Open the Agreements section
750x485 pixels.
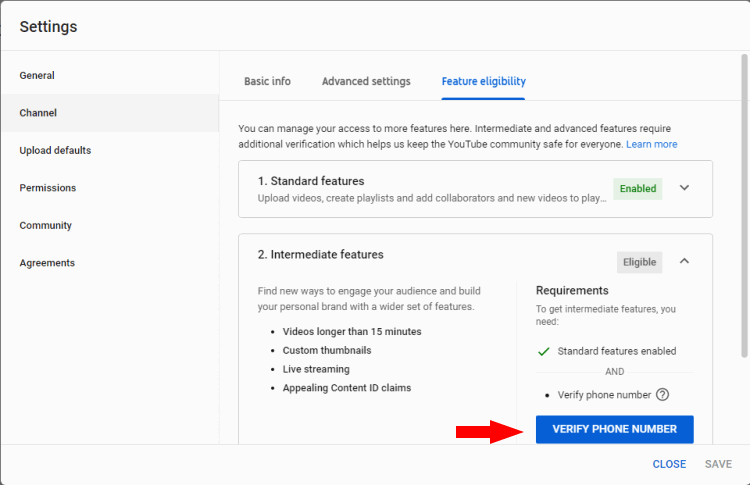pyautogui.click(x=47, y=263)
